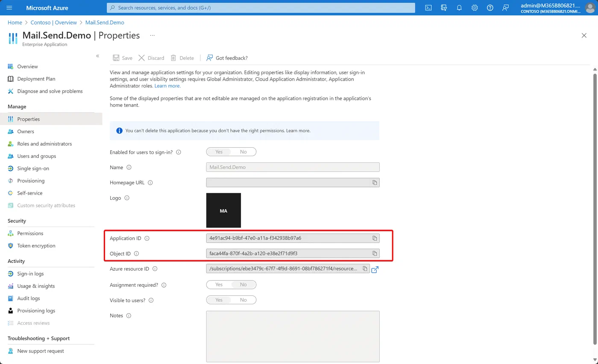Copy the Homepage URL field
The image size is (598, 364).
click(375, 183)
